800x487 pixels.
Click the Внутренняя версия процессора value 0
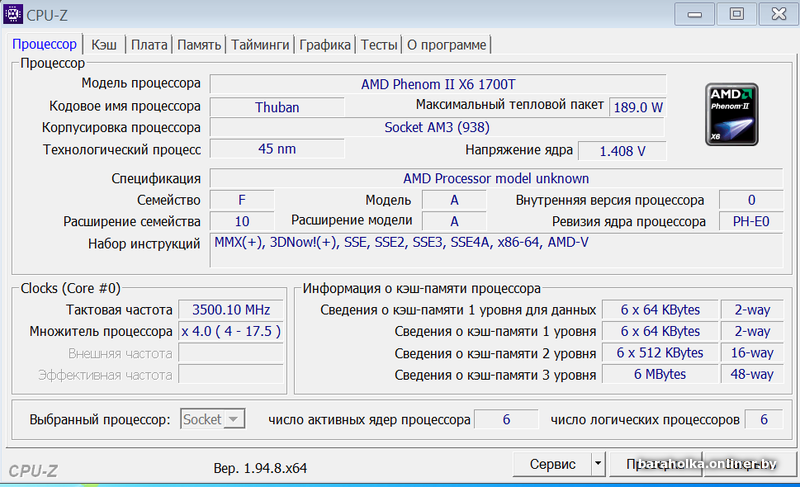click(x=751, y=200)
